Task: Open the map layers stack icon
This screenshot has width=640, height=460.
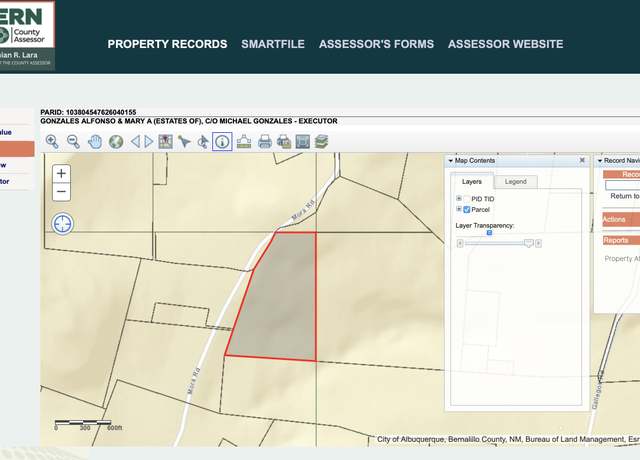Action: 321,142
